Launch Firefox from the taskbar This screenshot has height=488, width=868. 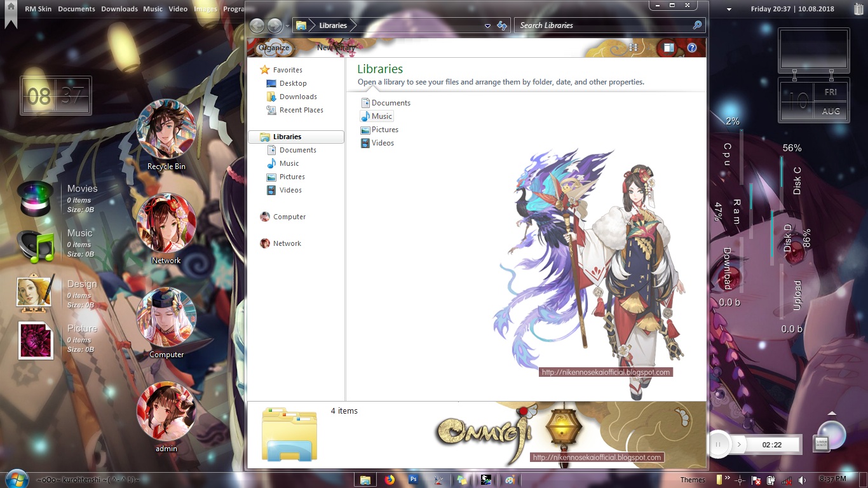click(x=390, y=480)
